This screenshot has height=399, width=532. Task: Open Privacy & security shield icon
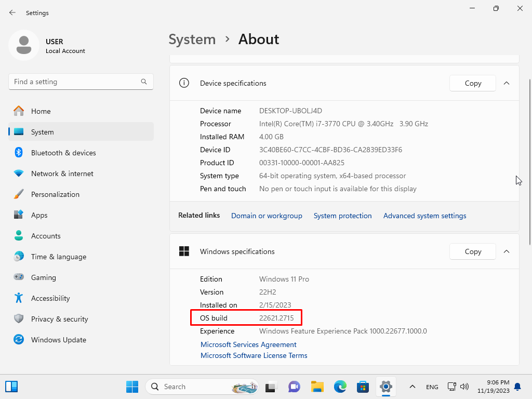tap(19, 319)
